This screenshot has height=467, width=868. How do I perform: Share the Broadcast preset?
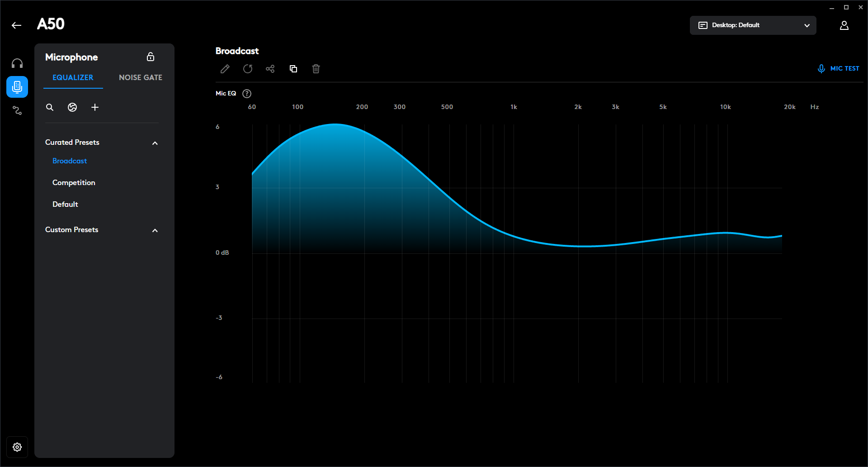coord(270,69)
